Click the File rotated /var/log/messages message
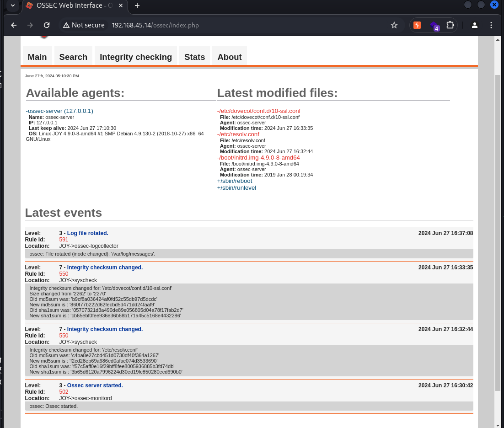Screen dimensions: 504x428 [92, 254]
